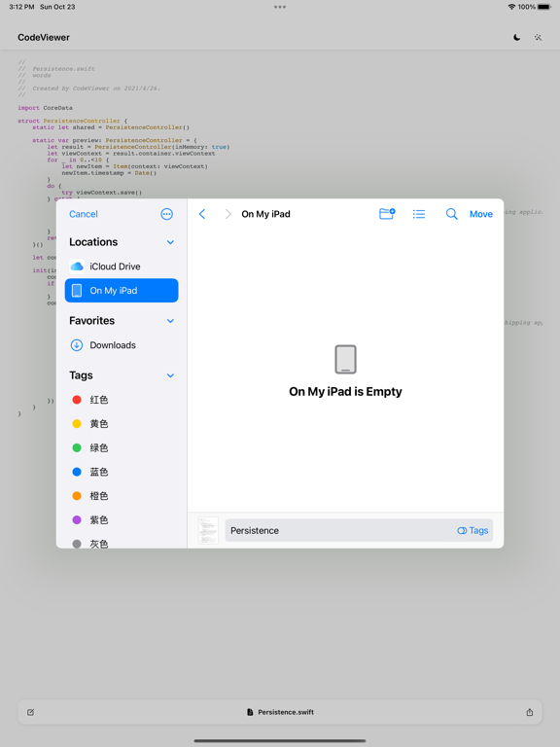
Task: Open the Tags button in filename field
Action: pos(472,530)
